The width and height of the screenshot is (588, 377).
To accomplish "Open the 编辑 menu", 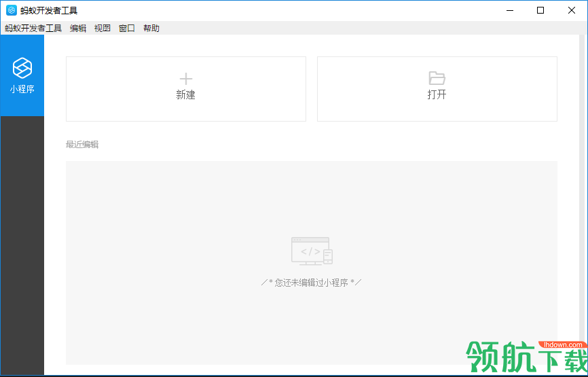I will click(x=78, y=28).
